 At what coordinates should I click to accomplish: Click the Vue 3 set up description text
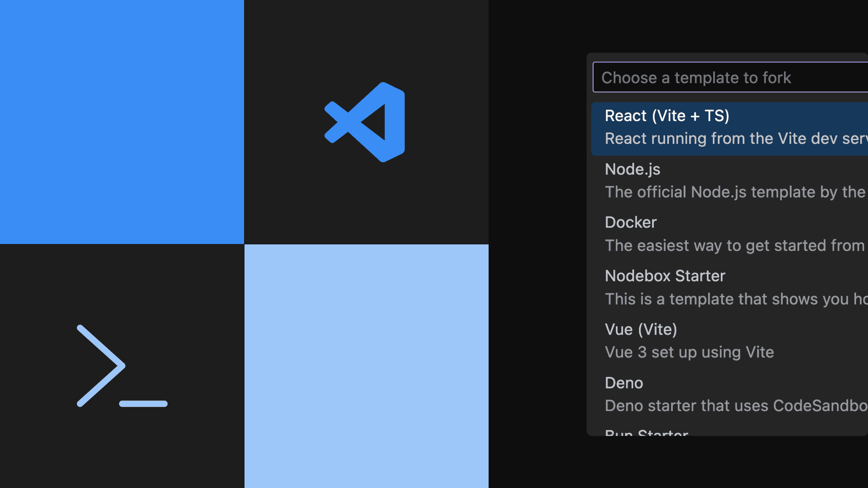[689, 352]
